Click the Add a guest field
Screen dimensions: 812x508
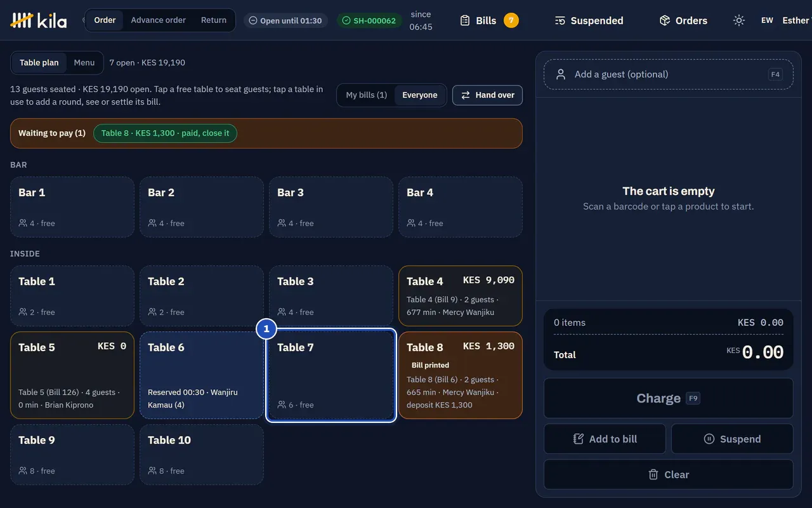point(669,74)
